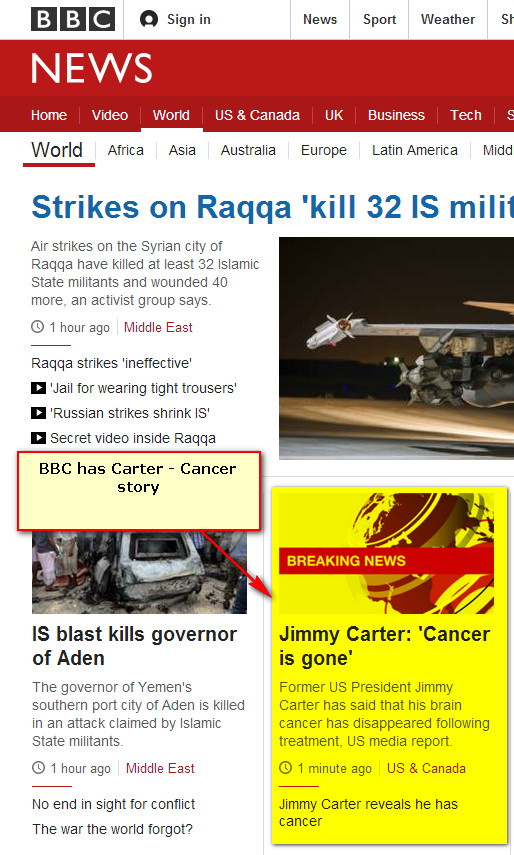Open the Latin America sub-section
Screen dimensions: 514x855
[415, 150]
